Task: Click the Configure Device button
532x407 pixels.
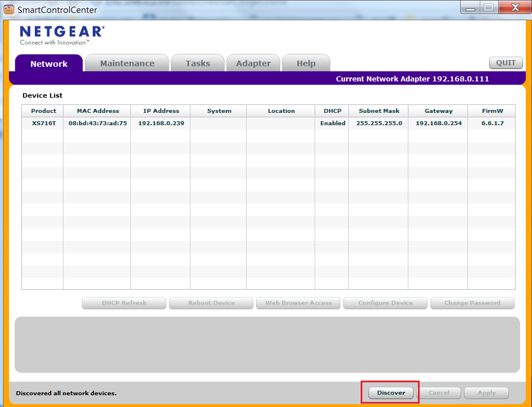Action: coord(385,303)
